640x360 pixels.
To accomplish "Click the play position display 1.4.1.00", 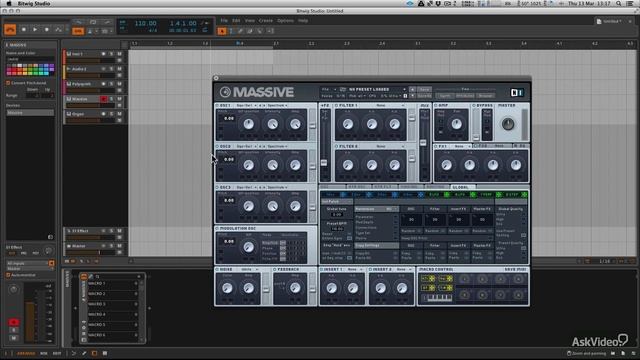I will (183, 23).
